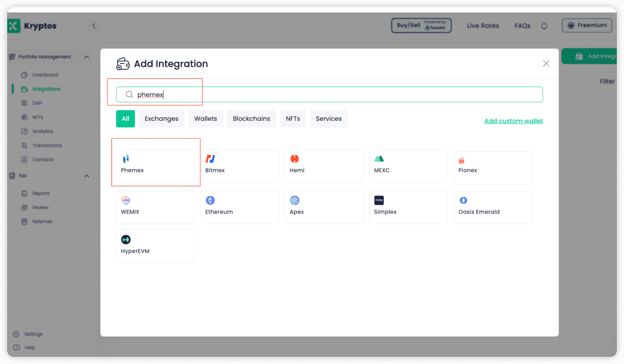Click the Transactions sidebar icon
This screenshot has height=364, width=624.
[x=24, y=146]
